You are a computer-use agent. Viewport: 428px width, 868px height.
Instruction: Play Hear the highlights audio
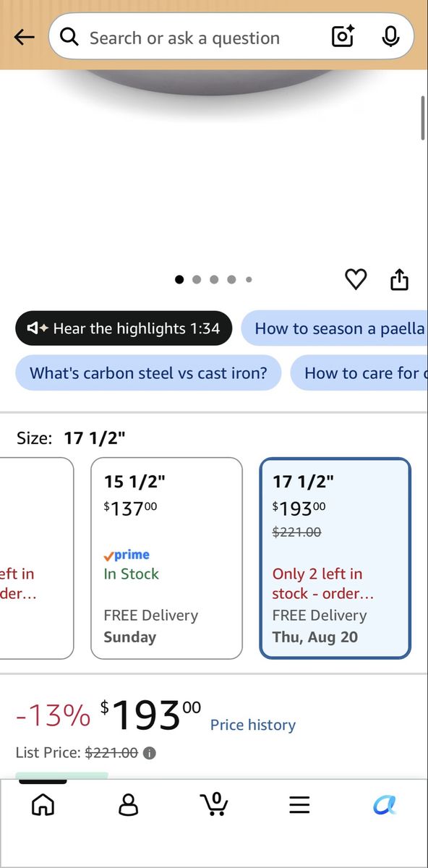tap(124, 328)
